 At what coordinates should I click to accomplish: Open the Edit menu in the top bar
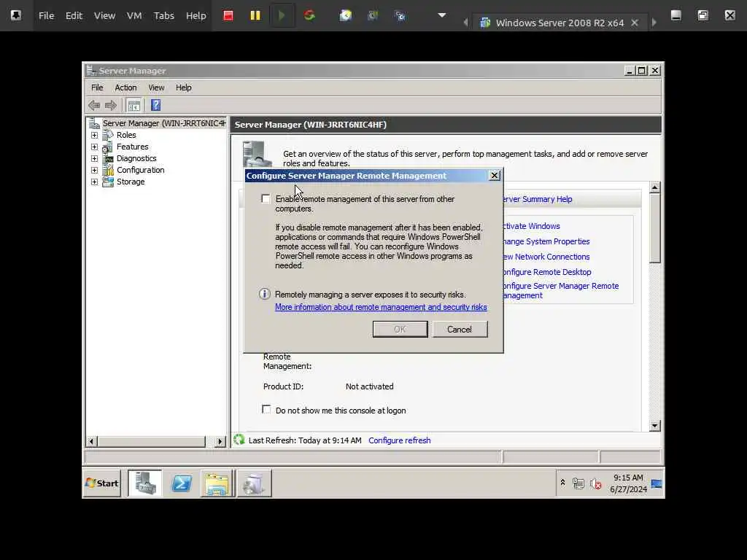click(x=74, y=16)
